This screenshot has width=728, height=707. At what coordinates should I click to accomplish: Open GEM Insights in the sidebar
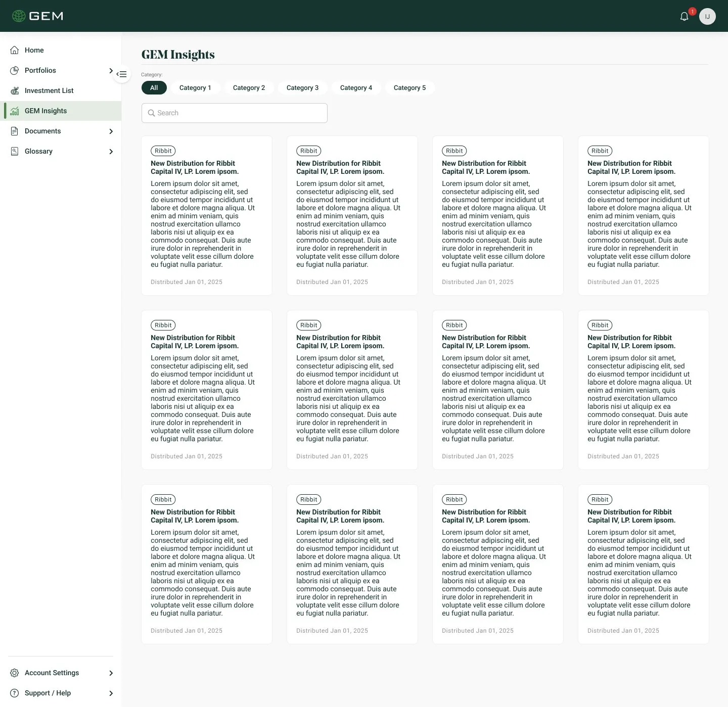61,111
